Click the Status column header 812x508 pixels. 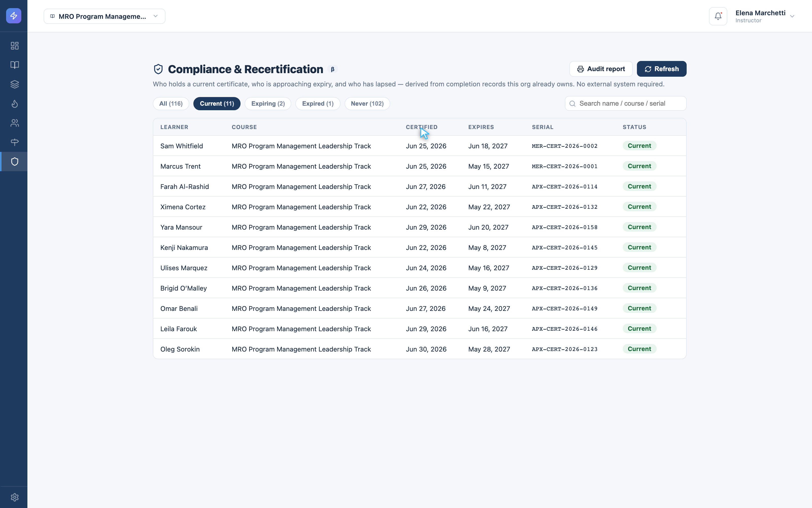[634, 127]
